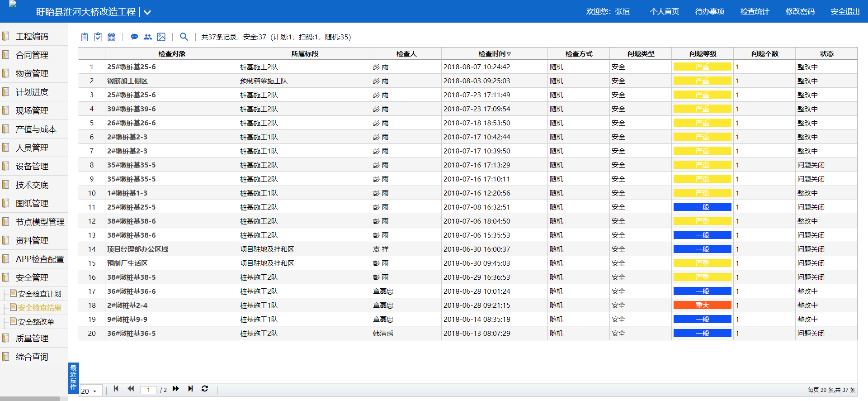Click the book icon beside 图纸管理
Viewport: 868px width, 401px height.
tap(6, 203)
